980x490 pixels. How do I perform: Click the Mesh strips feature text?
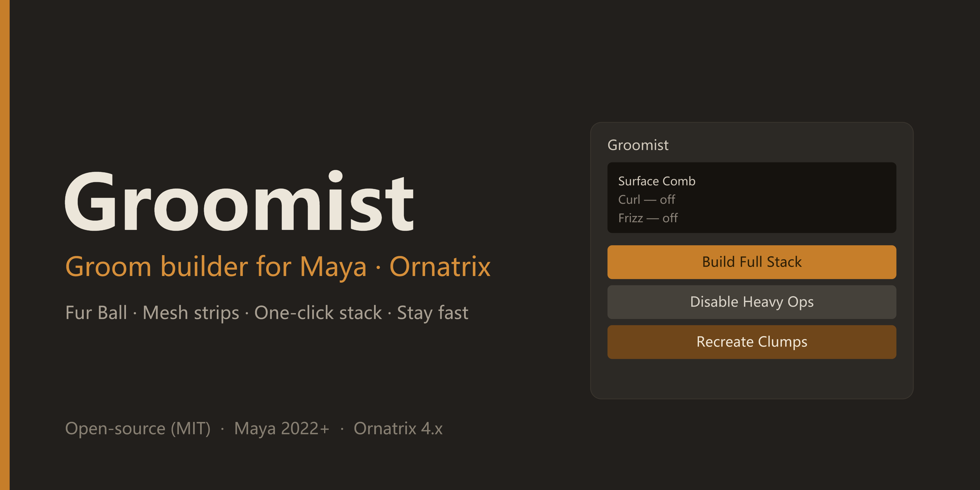point(191,313)
